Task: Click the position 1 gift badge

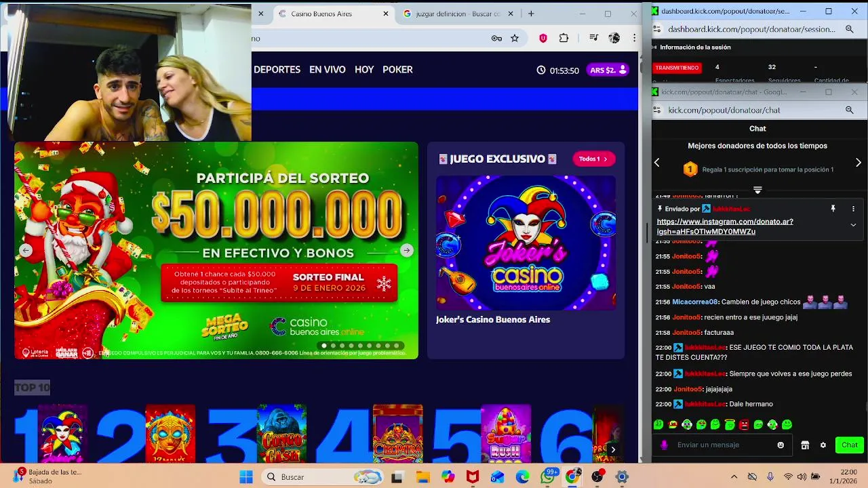Action: [690, 169]
